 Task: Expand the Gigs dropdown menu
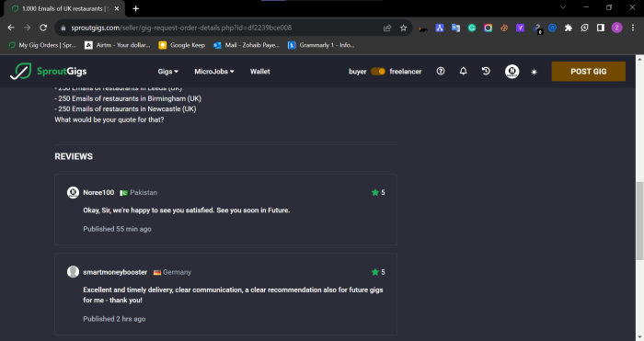[x=168, y=72]
